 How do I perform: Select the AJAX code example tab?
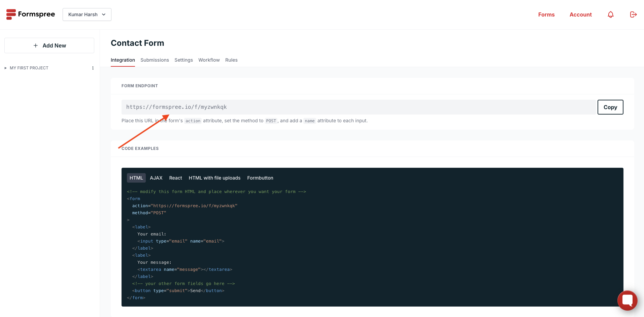156,178
